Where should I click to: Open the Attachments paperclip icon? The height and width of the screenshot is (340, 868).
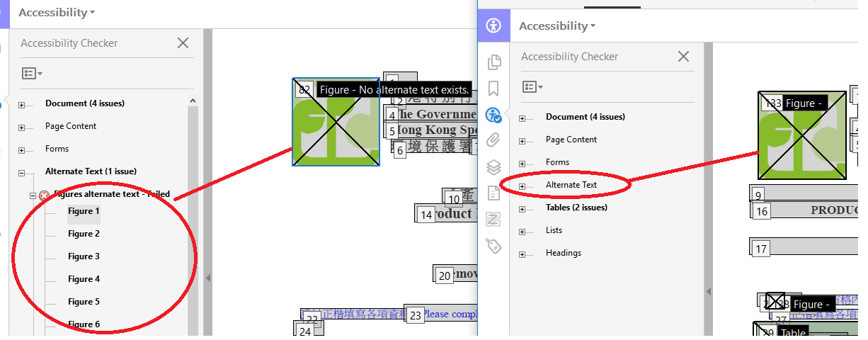pyautogui.click(x=493, y=140)
